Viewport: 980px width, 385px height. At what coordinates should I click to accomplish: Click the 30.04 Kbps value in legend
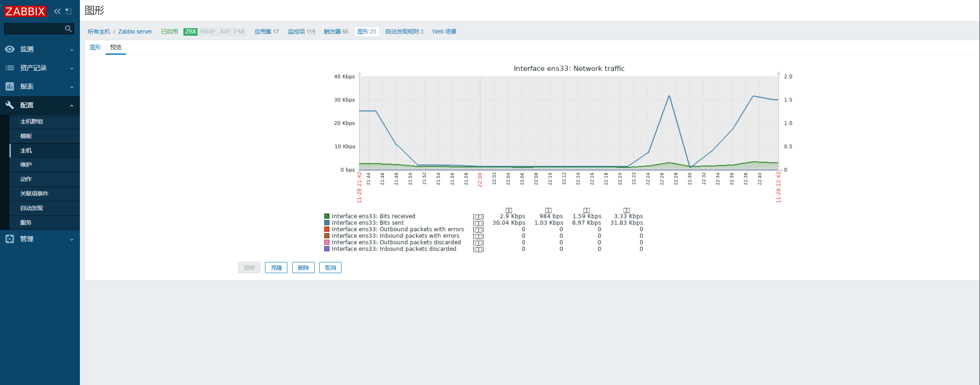(x=508, y=223)
